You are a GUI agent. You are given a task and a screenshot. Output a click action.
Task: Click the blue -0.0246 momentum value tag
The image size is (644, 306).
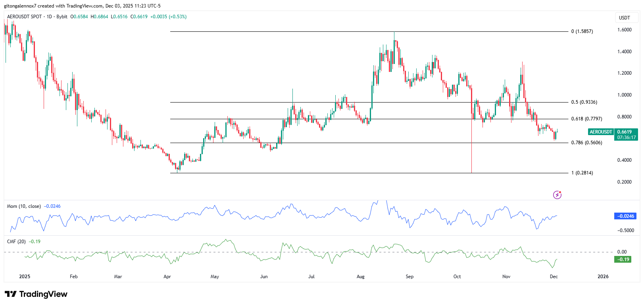(x=625, y=216)
